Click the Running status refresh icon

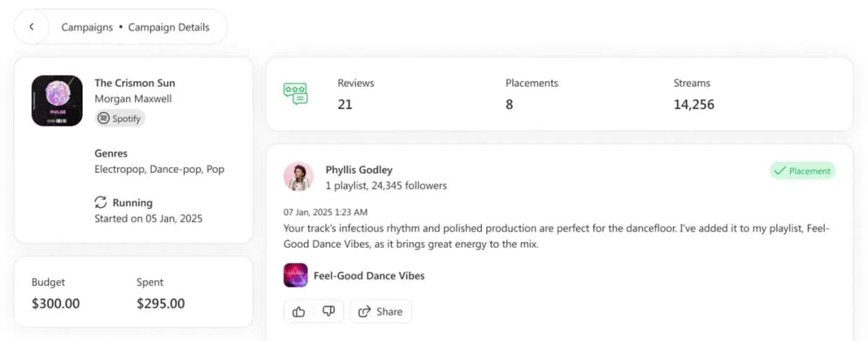tap(101, 202)
